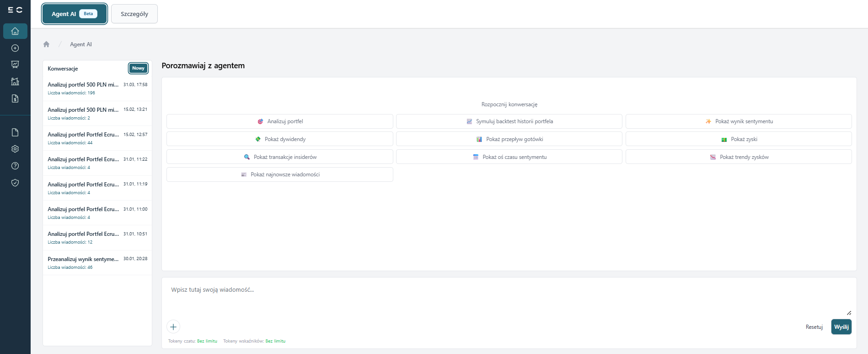The width and height of the screenshot is (868, 354).
Task: Click the Analizuj portfel target icon
Action: (x=260, y=121)
